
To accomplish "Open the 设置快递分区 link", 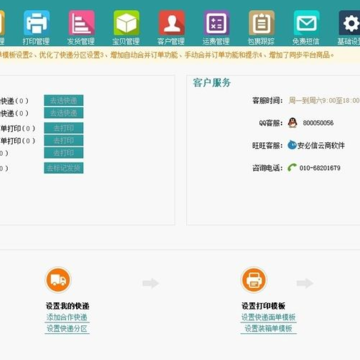I will coord(67,329).
